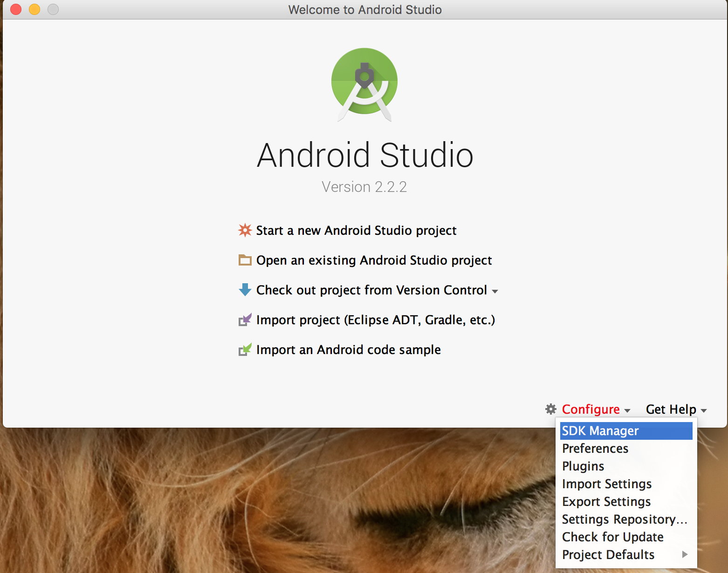Image resolution: width=728 pixels, height=573 pixels.
Task: Minimize the welcome window with yellow button
Action: pyautogui.click(x=34, y=9)
